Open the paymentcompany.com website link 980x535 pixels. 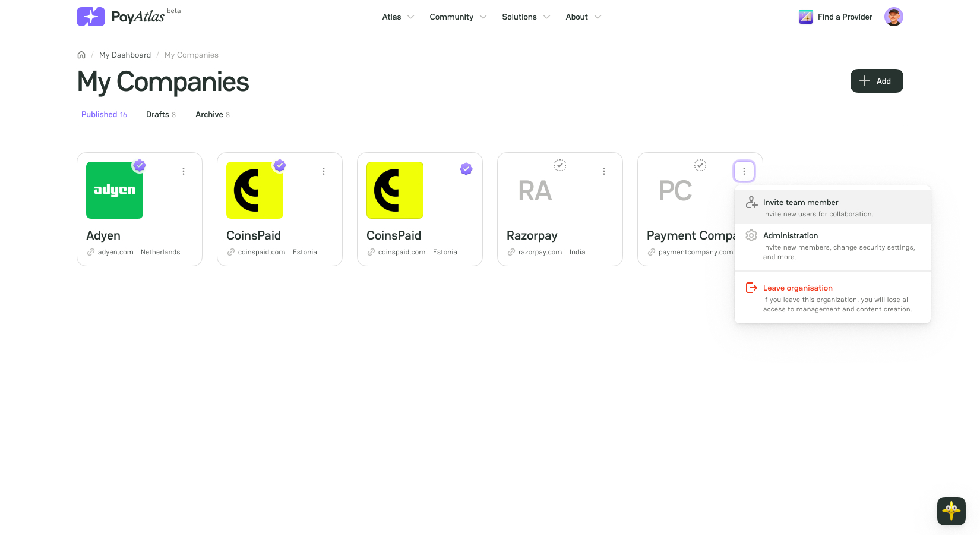tap(696, 252)
